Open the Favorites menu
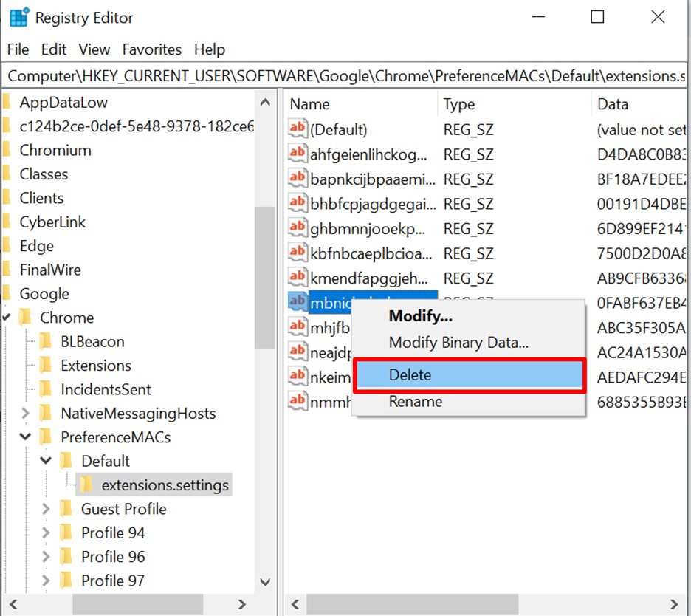691x616 pixels. [x=151, y=49]
